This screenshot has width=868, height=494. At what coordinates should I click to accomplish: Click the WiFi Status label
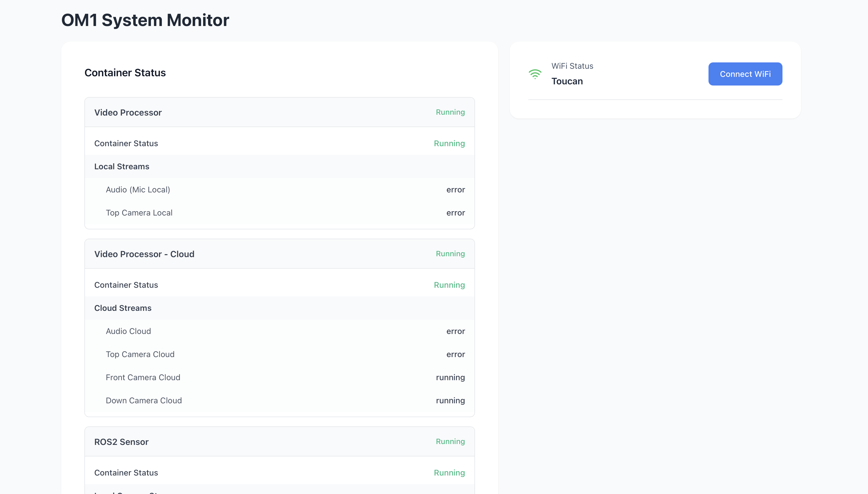click(x=572, y=66)
